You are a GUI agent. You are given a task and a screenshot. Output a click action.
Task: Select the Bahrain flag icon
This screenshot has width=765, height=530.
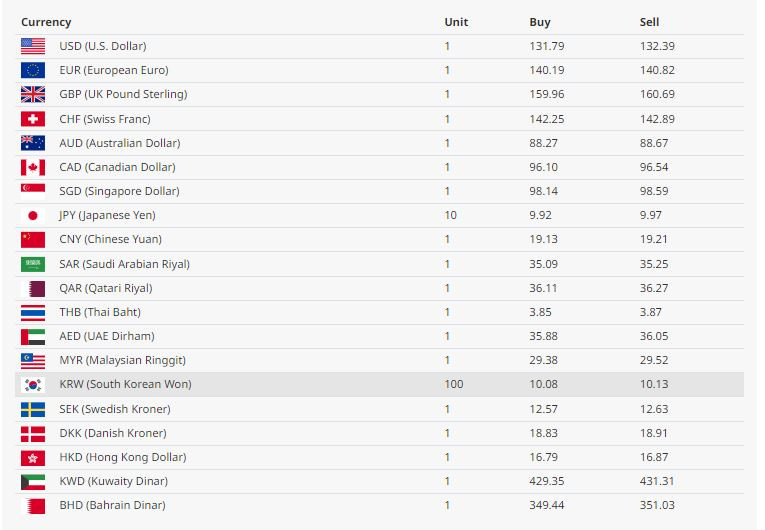tap(33, 506)
